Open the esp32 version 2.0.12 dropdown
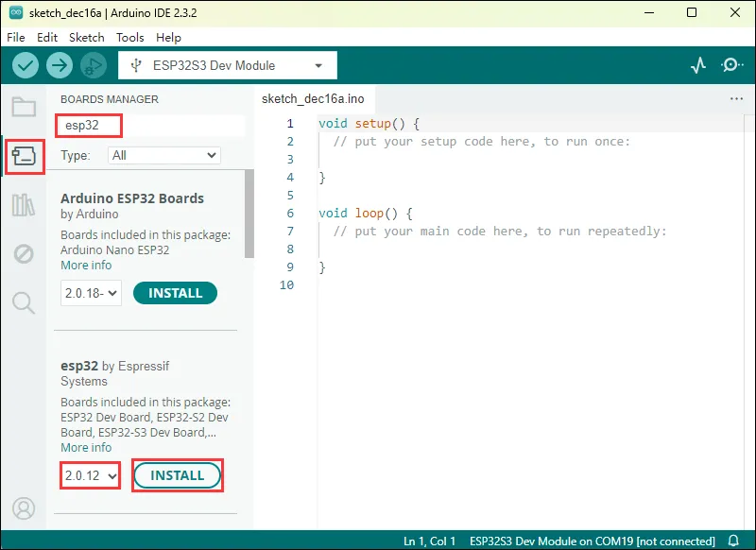This screenshot has width=756, height=550. [x=91, y=475]
